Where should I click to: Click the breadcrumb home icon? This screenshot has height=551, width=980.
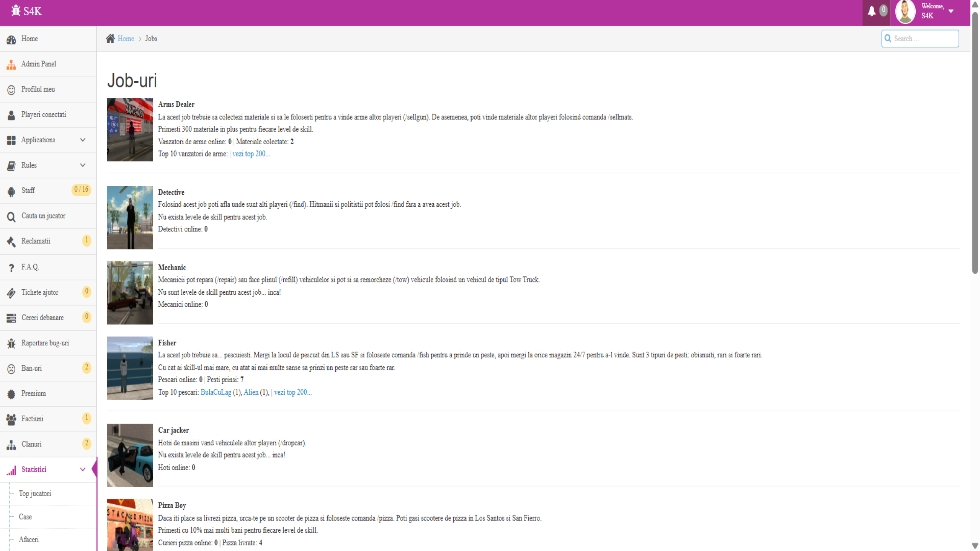[110, 39]
